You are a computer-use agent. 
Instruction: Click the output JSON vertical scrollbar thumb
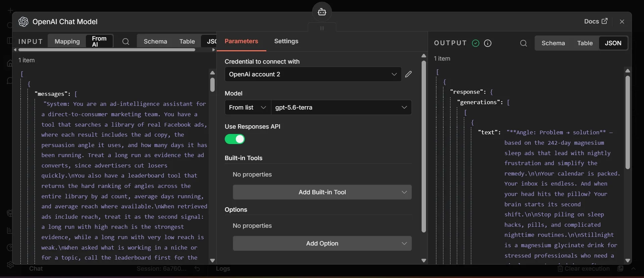(628, 122)
